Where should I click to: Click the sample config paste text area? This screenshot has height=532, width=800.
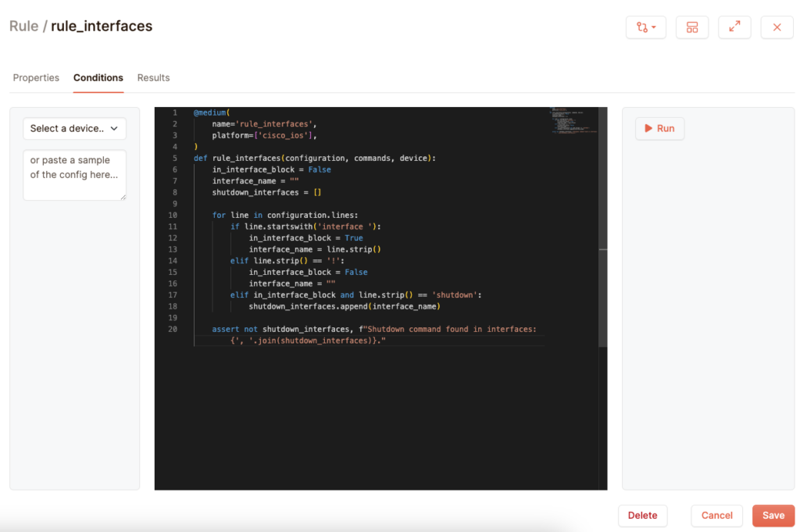[74, 174]
